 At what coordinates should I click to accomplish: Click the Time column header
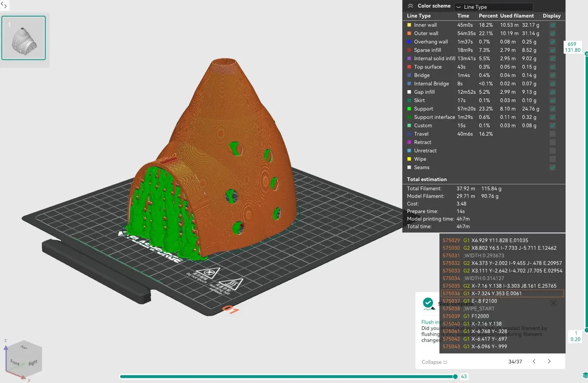[x=463, y=16]
